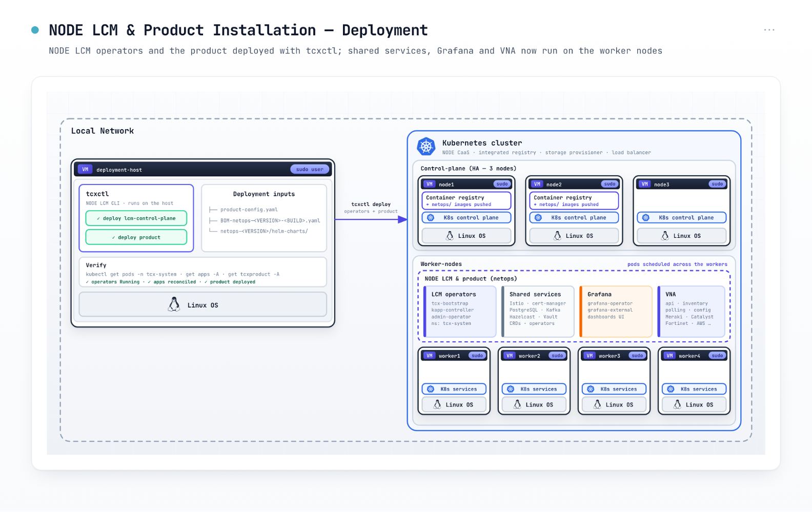Select the LCM operators card

pos(460,312)
